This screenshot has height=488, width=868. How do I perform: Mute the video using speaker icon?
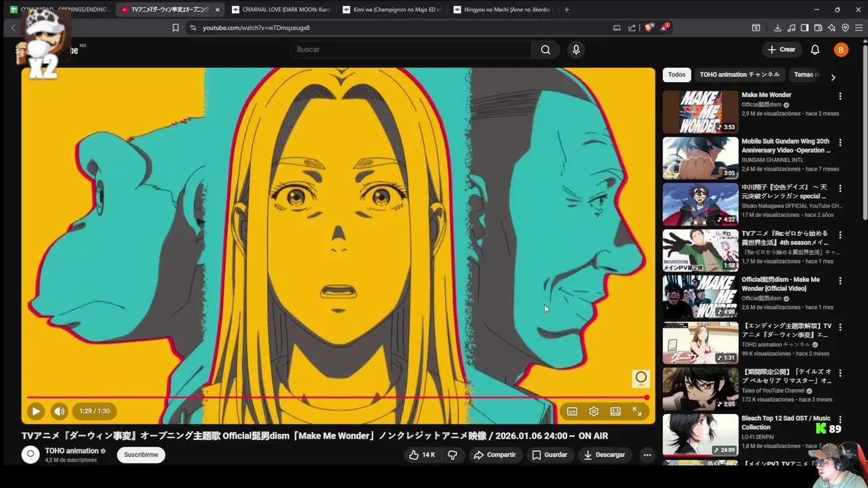(60, 411)
